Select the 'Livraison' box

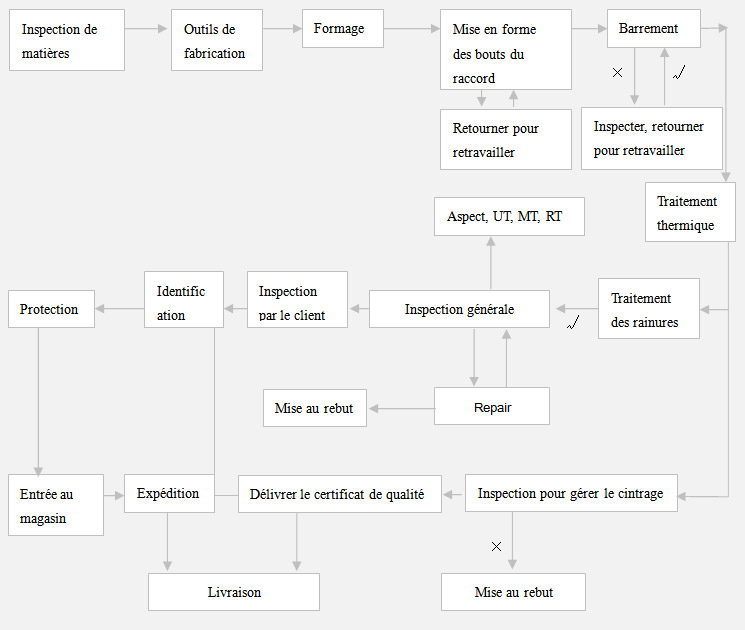pos(234,592)
